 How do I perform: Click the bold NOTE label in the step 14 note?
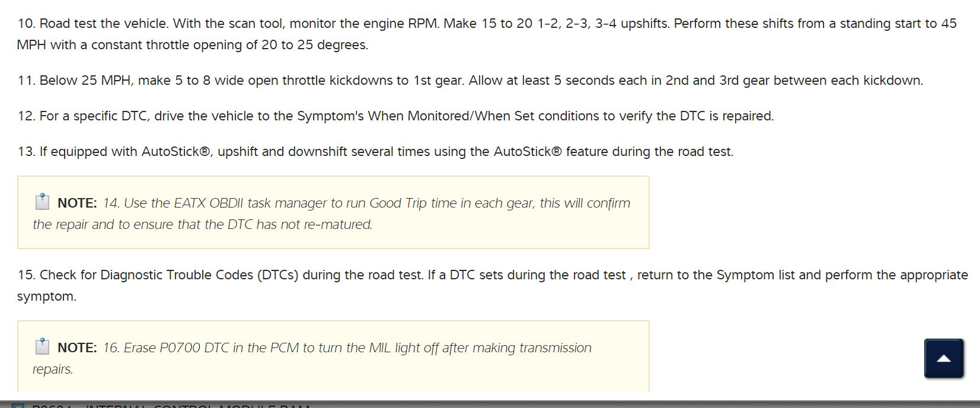pos(77,203)
